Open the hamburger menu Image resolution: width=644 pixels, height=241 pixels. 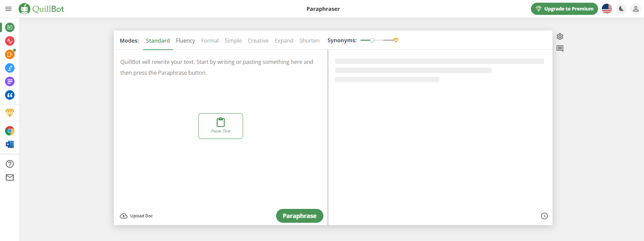click(x=8, y=9)
